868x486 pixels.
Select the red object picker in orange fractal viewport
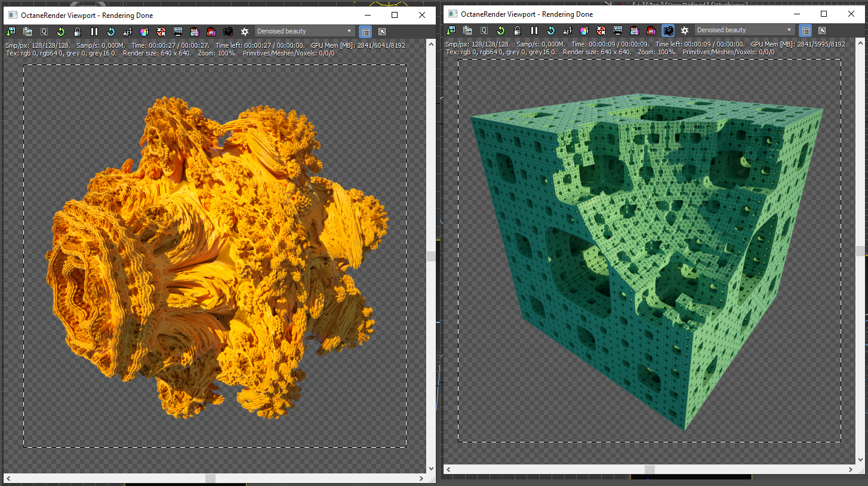pos(161,31)
